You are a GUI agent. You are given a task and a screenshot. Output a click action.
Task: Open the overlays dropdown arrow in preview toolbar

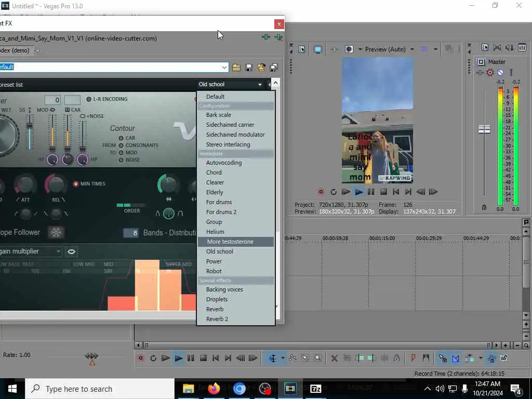pos(435,49)
